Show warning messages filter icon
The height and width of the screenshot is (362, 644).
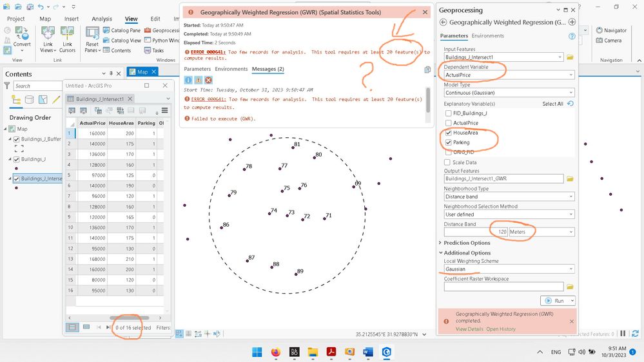pyautogui.click(x=199, y=80)
